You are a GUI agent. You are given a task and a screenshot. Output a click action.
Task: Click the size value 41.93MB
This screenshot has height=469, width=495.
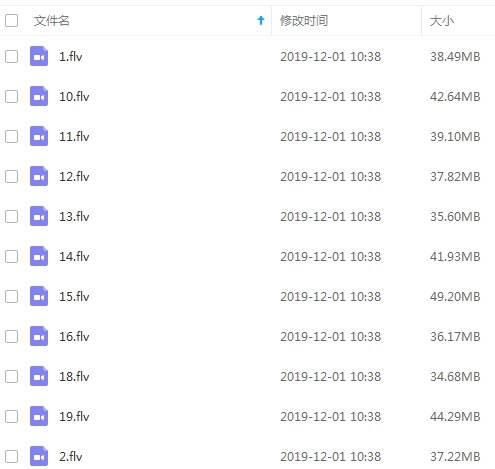[455, 257]
